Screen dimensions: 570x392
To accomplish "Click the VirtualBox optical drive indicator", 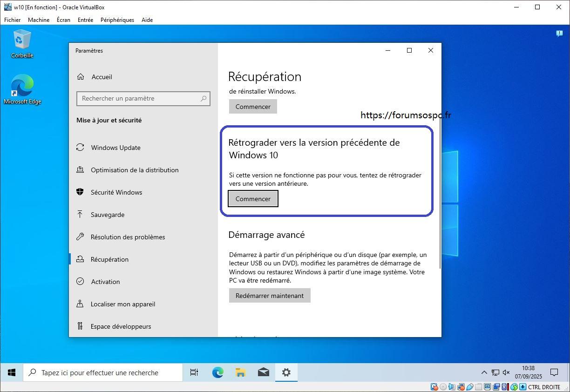I will tap(443, 387).
